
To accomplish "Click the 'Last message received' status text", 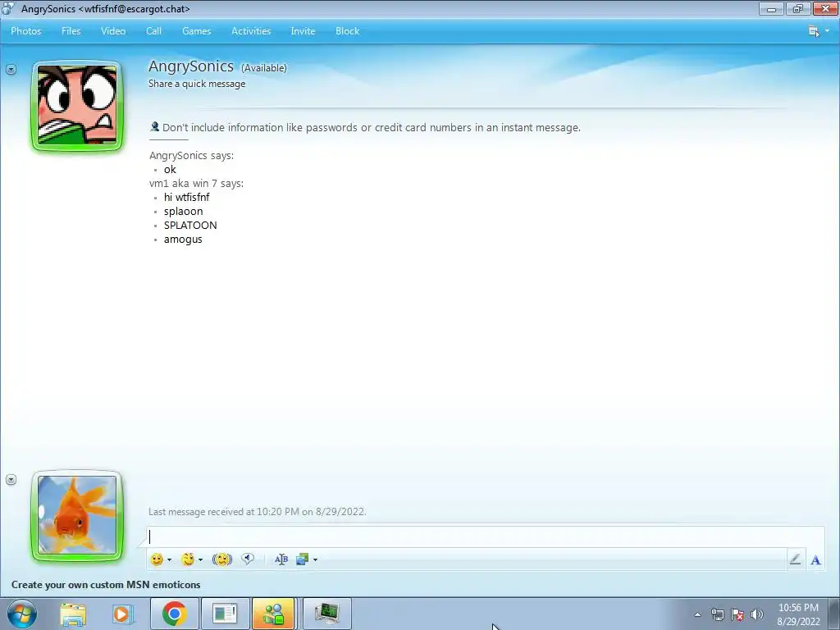I will coord(257,512).
